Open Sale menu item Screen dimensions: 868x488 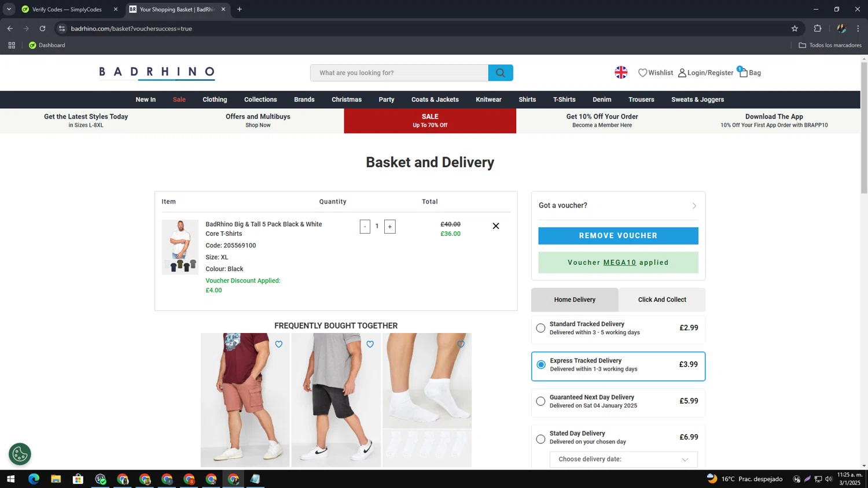(179, 99)
